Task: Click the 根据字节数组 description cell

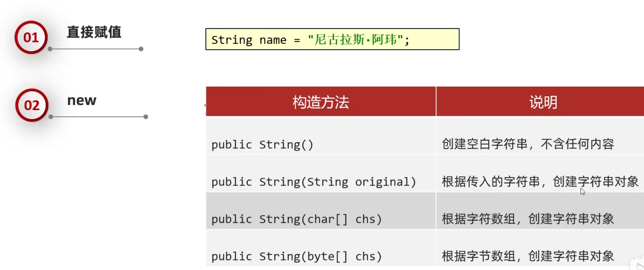Action: 528,256
